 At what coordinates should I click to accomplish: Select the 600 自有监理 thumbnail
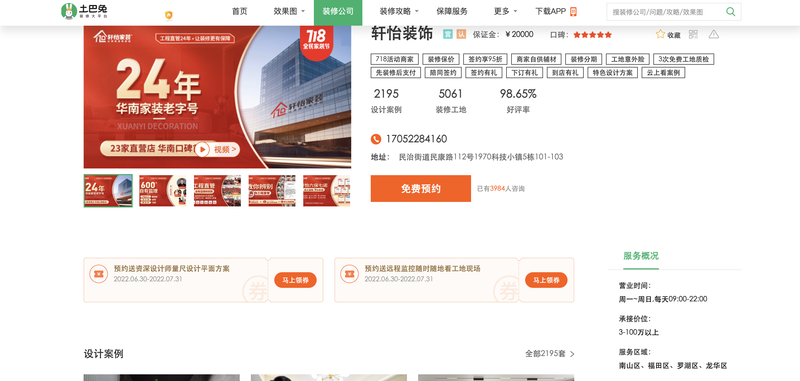click(163, 191)
